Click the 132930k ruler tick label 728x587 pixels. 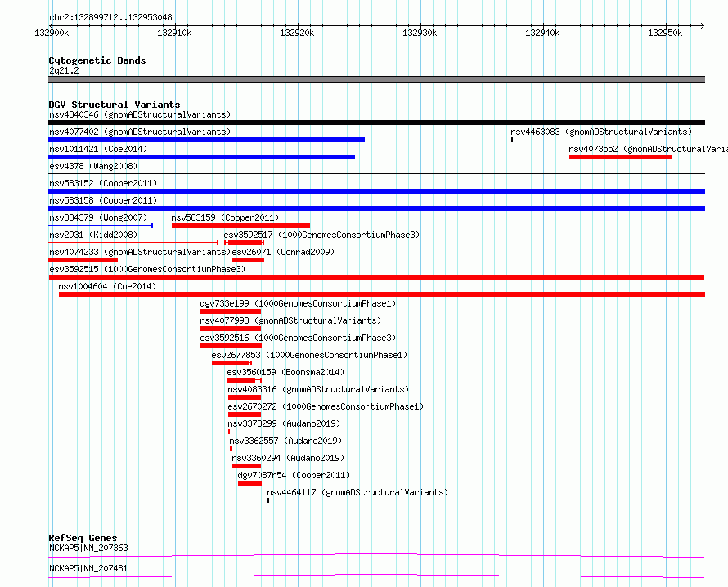(420, 33)
